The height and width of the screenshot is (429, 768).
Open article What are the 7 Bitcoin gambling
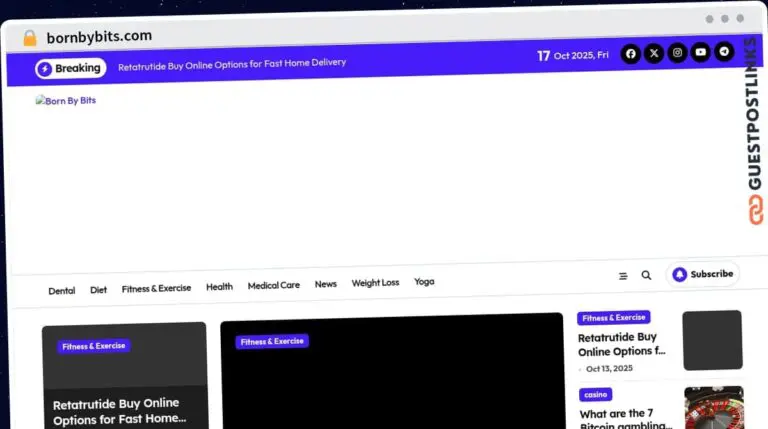pos(626,419)
